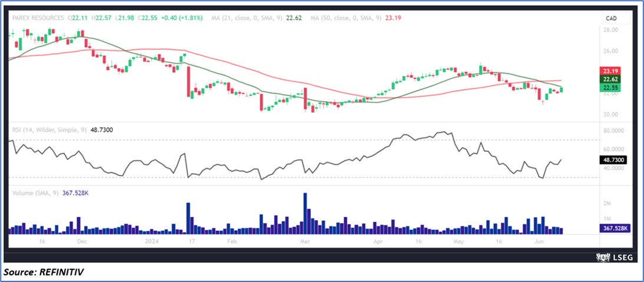Click the 1M volume axis label
Image resolution: width=644 pixels, height=282 pixels.
coord(607,219)
